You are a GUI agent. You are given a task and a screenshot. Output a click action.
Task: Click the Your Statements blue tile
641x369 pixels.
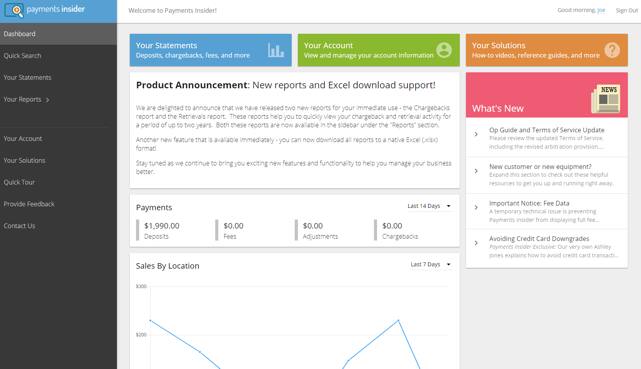coord(211,50)
